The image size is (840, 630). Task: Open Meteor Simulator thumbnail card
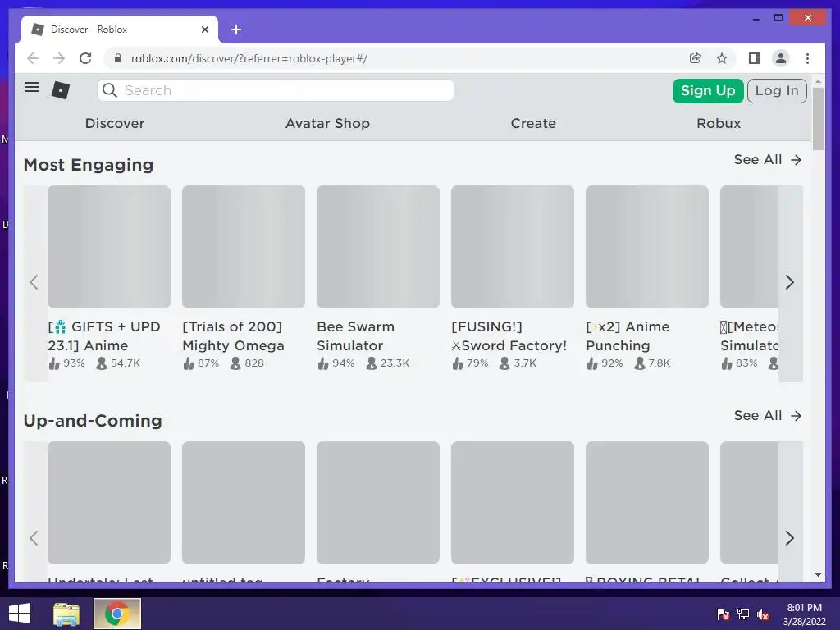(749, 246)
